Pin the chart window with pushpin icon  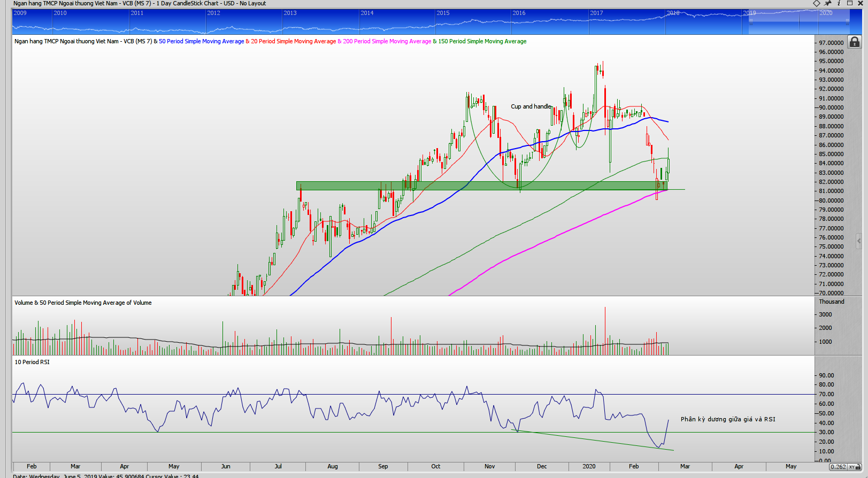pos(828,3)
